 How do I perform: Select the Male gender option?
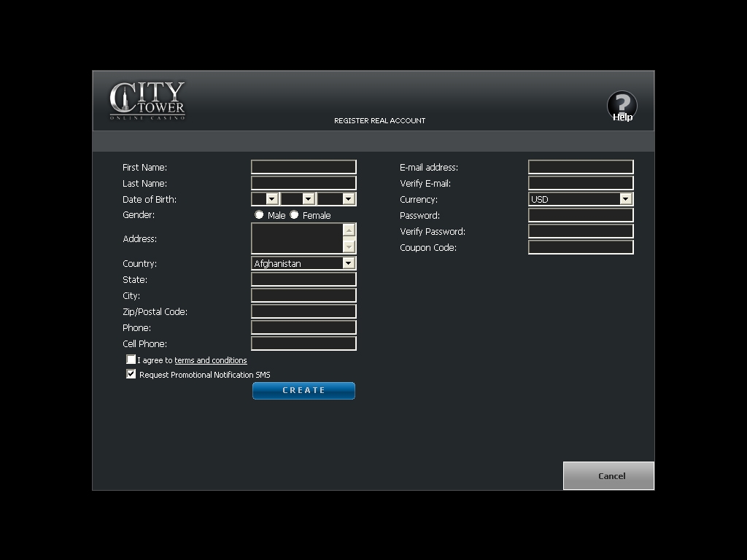pos(259,215)
